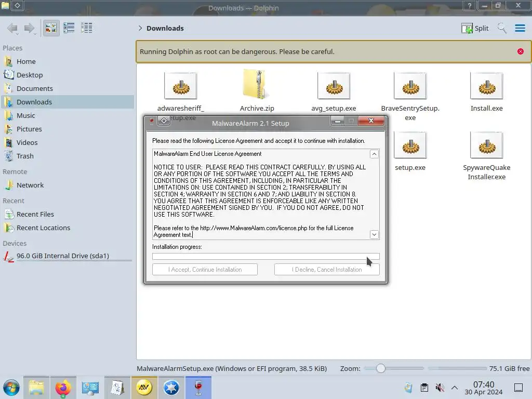This screenshot has width=532, height=399.
Task: Select the adwaresheriff setup file icon
Action: [x=180, y=86]
